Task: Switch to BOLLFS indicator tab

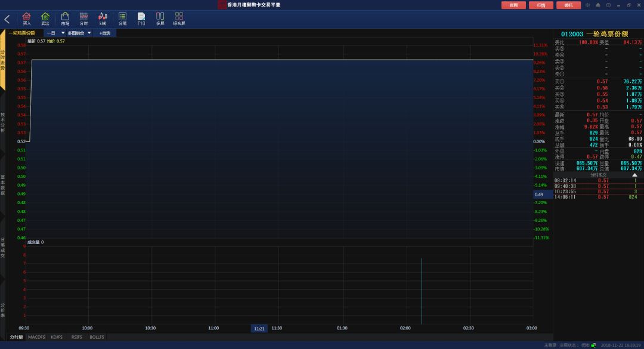Action: [97, 337]
